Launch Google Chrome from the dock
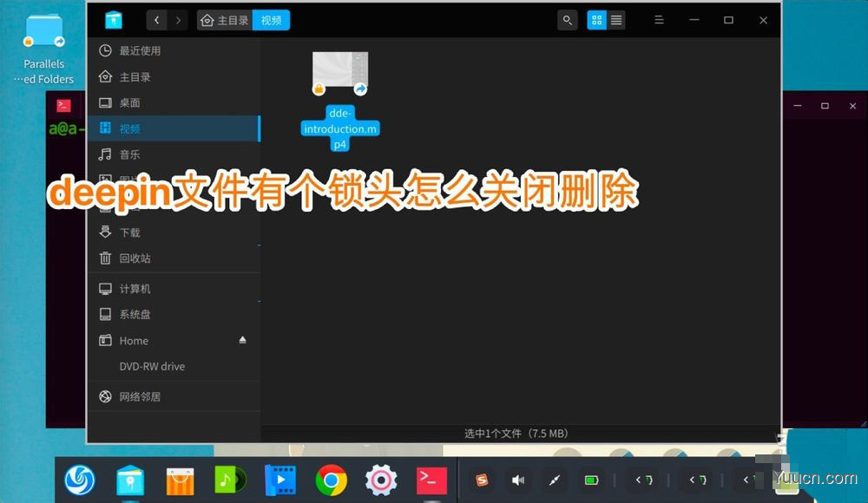The height and width of the screenshot is (503, 868). click(x=331, y=480)
